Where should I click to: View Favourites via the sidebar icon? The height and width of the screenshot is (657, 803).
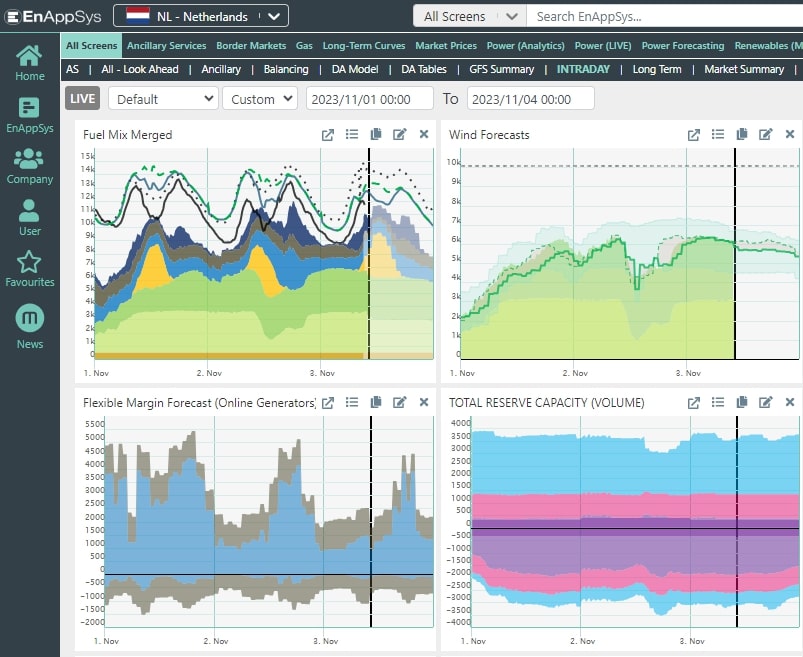click(x=29, y=263)
